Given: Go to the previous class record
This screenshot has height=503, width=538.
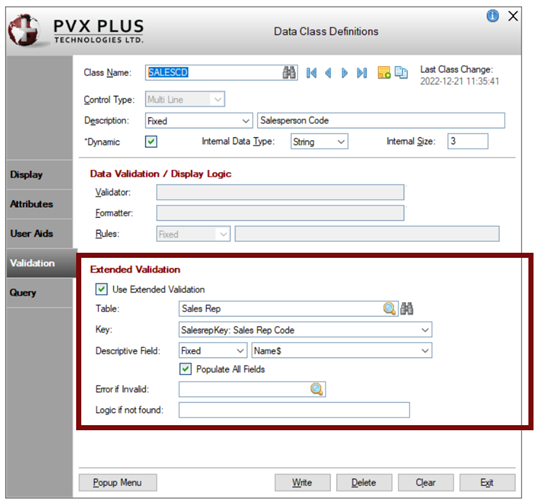Looking at the screenshot, I should coord(328,73).
